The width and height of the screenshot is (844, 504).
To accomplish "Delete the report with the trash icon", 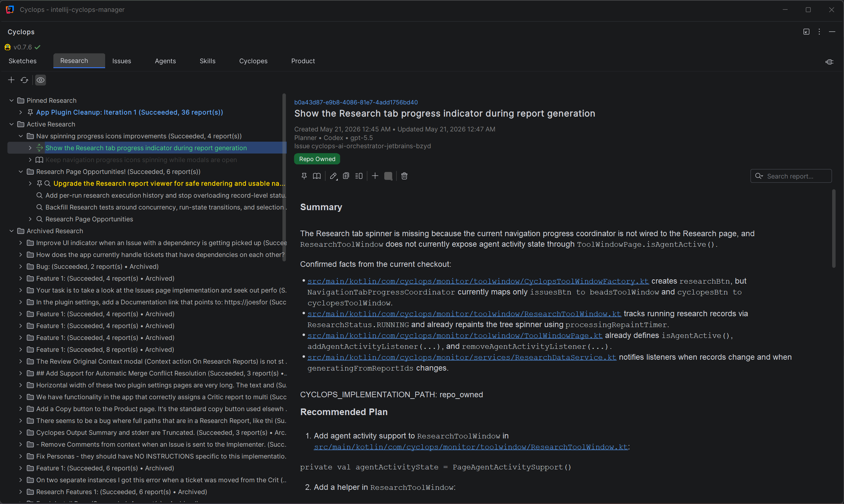I will pyautogui.click(x=404, y=176).
